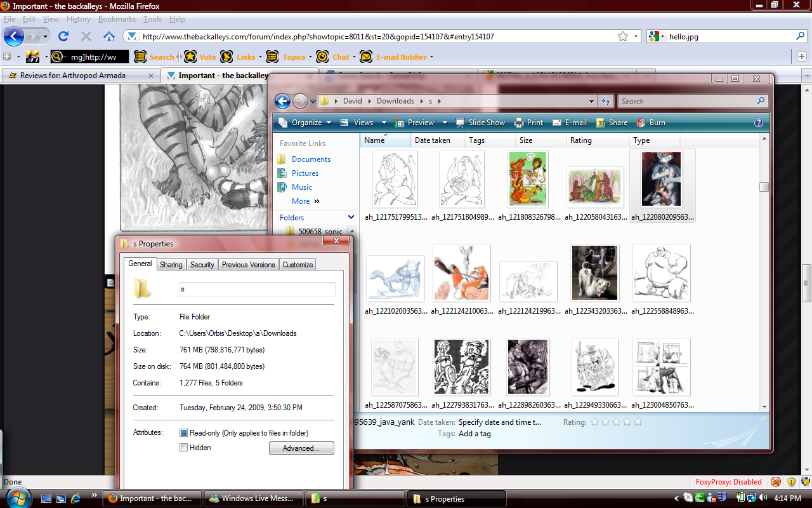Go to the Firefox Home page icon
Screen dimensions: 812x508
click(x=109, y=36)
